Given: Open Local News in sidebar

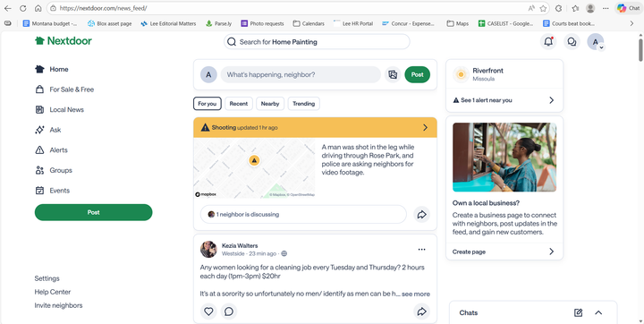Looking at the screenshot, I should tap(59, 109).
